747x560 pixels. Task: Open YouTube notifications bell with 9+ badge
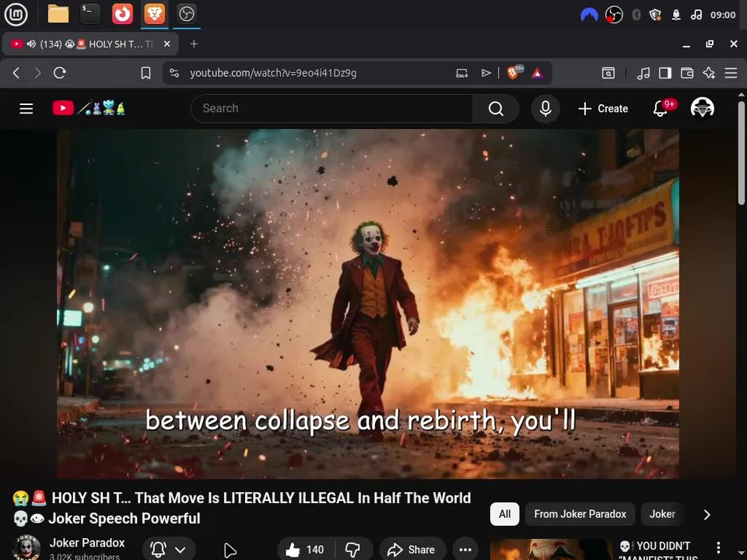663,108
